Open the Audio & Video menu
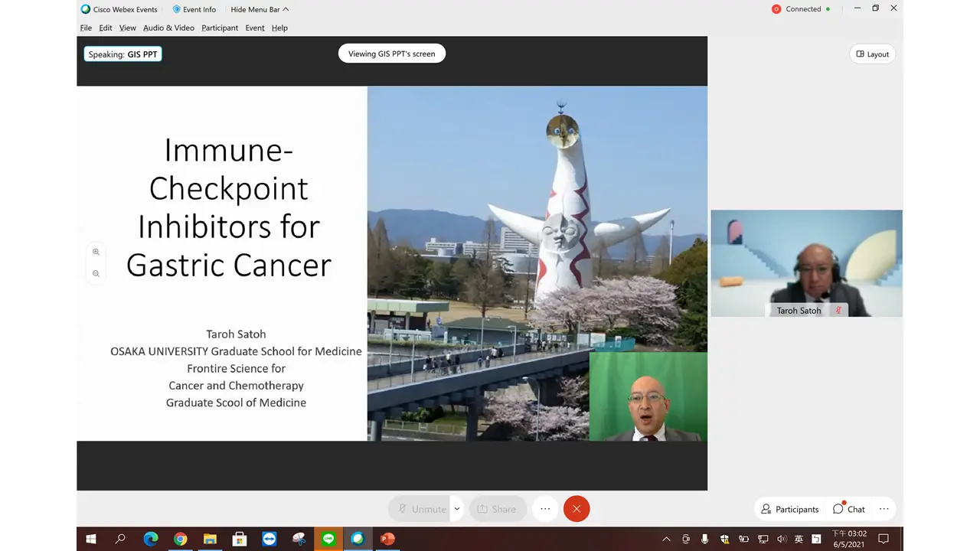The image size is (980, 551). [x=168, y=28]
